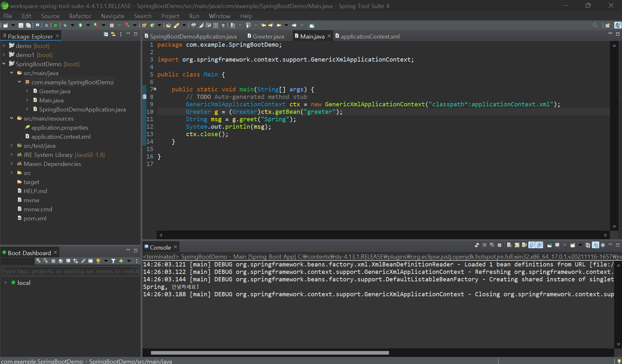Expand Maven Dependencies node
This screenshot has height=364, width=622.
pyautogui.click(x=12, y=164)
